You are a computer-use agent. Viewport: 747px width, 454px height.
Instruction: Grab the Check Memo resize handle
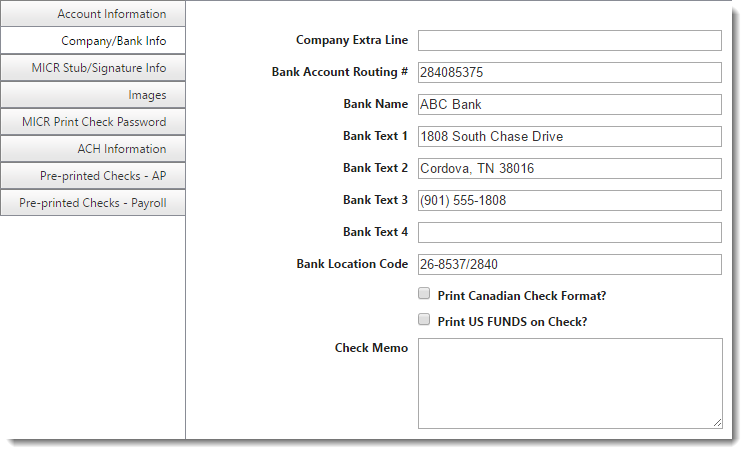pos(717,424)
